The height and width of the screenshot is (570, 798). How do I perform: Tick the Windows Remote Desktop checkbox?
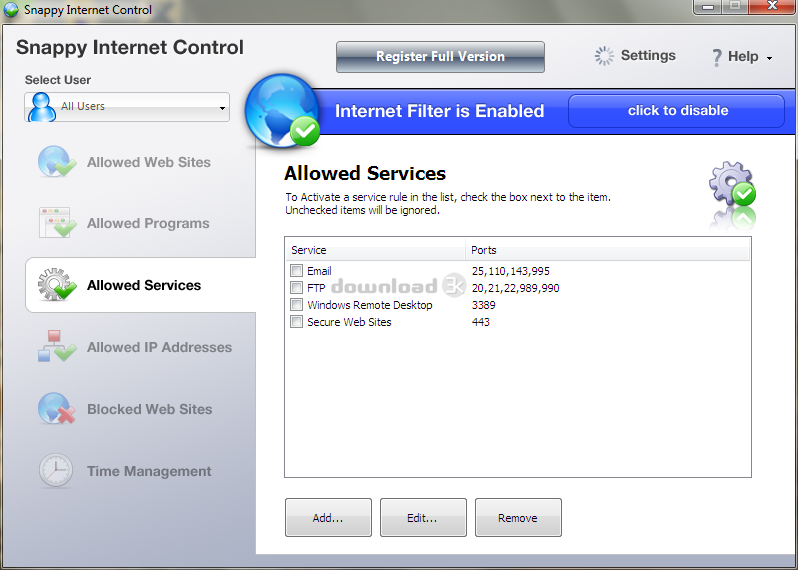tap(297, 305)
